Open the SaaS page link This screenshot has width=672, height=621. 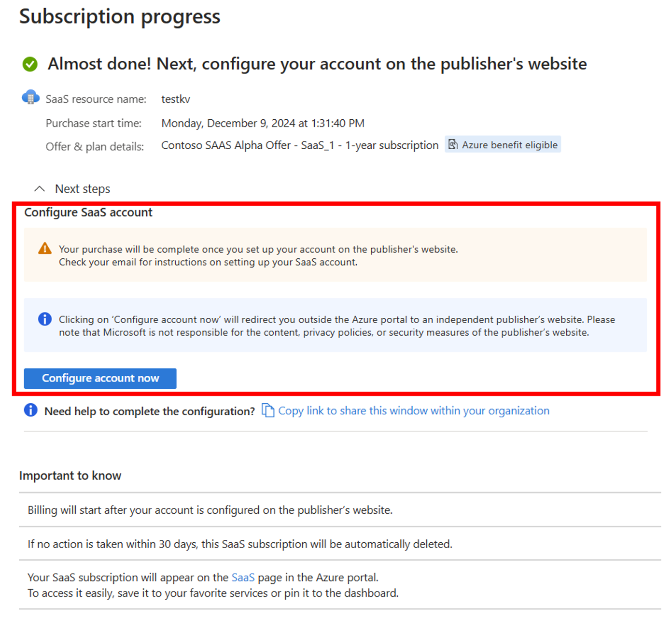[243, 578]
